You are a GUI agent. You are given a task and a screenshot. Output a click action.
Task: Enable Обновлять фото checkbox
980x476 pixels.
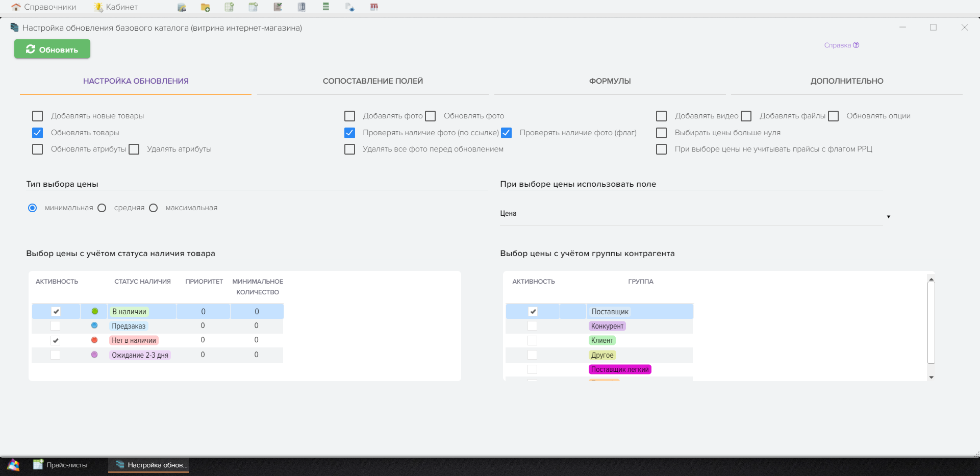point(431,116)
